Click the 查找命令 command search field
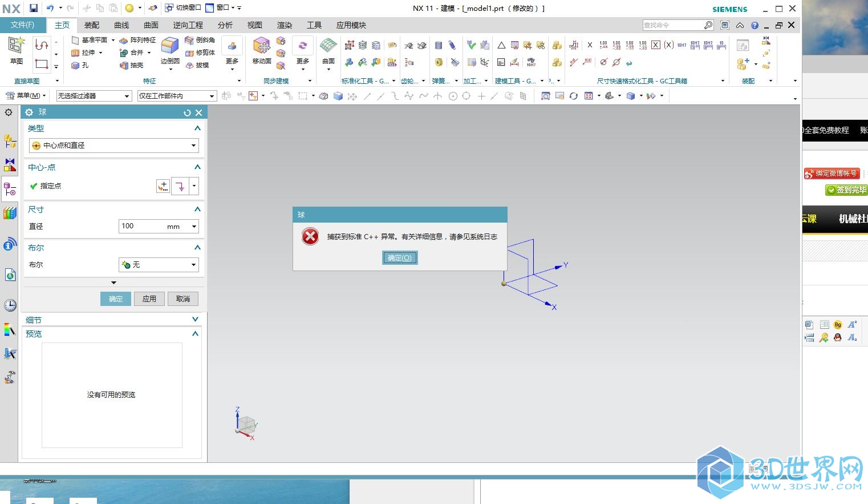The height and width of the screenshot is (504, 868). point(678,25)
